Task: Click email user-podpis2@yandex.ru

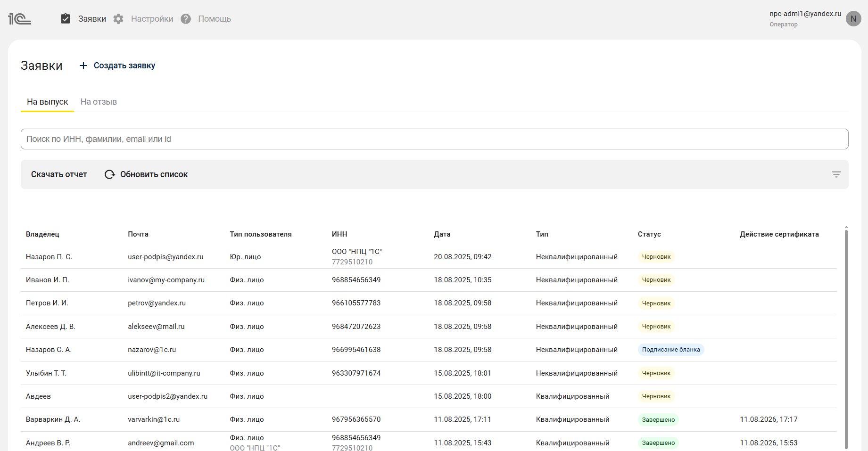Action: tap(167, 396)
